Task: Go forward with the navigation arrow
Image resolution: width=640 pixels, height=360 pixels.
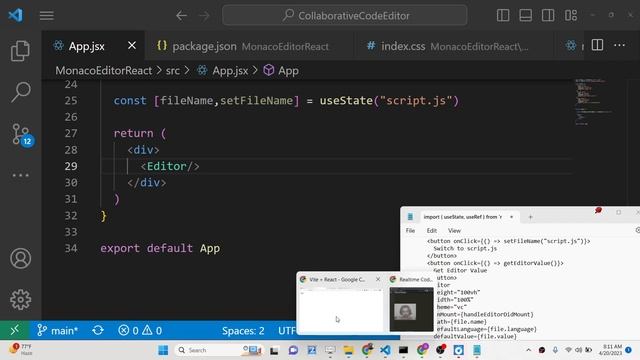Action: (204, 16)
